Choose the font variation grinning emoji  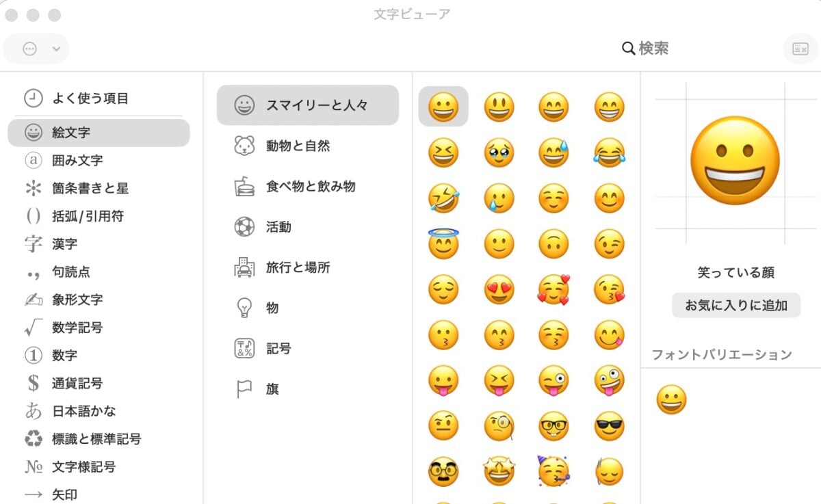point(671,399)
